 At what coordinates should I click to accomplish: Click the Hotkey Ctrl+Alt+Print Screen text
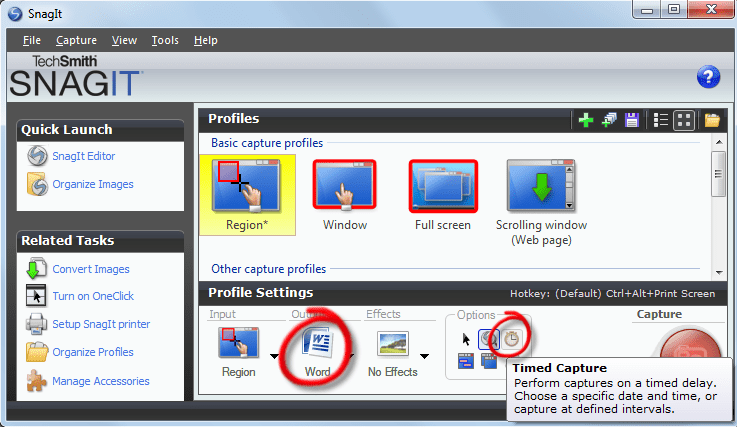click(612, 293)
